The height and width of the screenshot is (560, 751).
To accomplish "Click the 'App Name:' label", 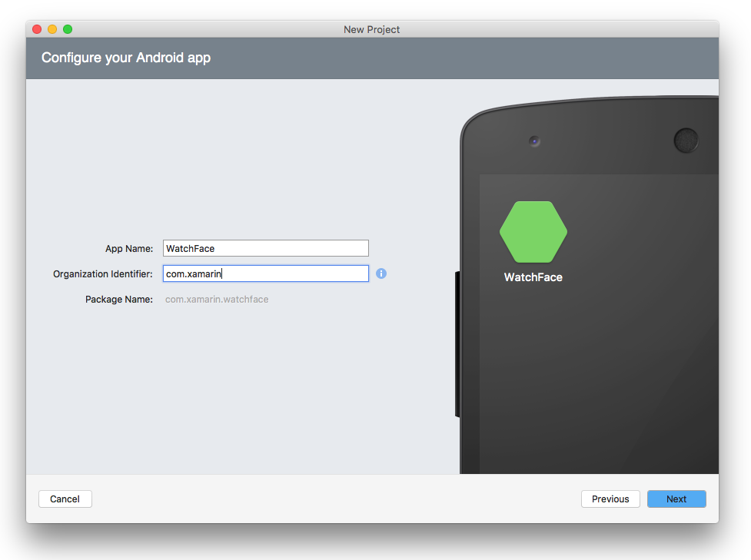I will point(129,248).
